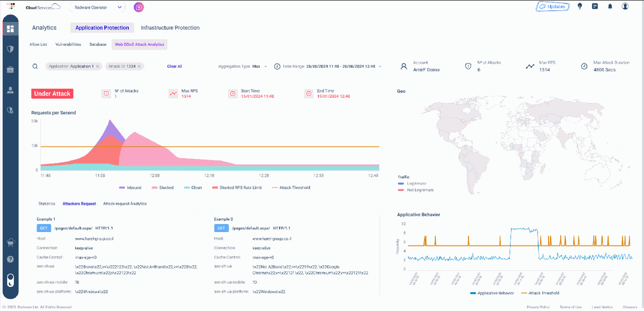Open the user profile avatar icon

625,6
